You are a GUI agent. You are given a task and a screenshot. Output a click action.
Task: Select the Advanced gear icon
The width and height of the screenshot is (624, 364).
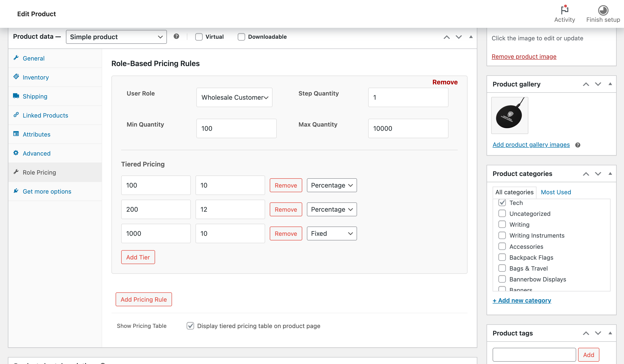(x=16, y=153)
